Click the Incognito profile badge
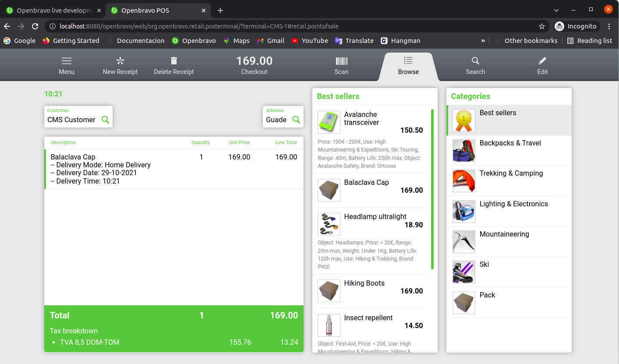 (x=576, y=26)
